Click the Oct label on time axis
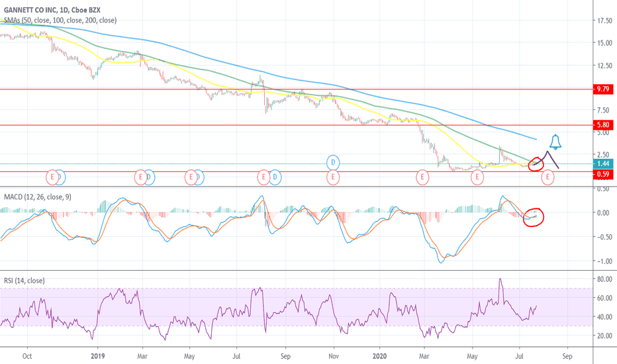 (27, 356)
